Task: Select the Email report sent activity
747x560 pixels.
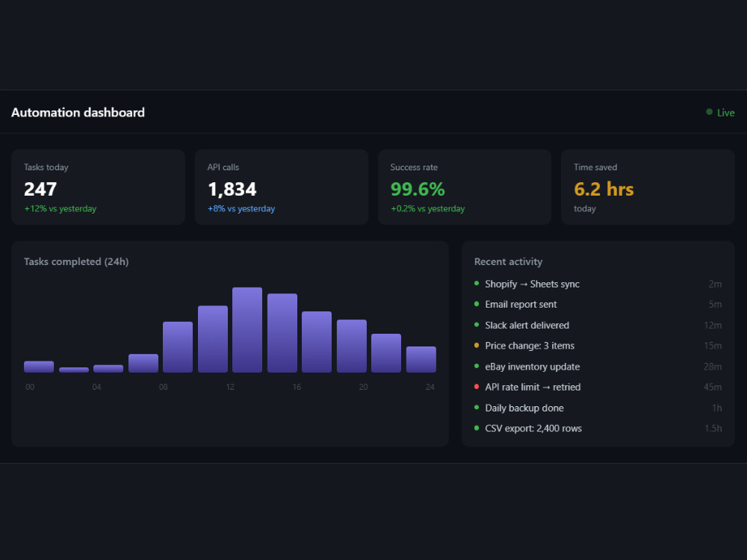Action: coord(598,305)
